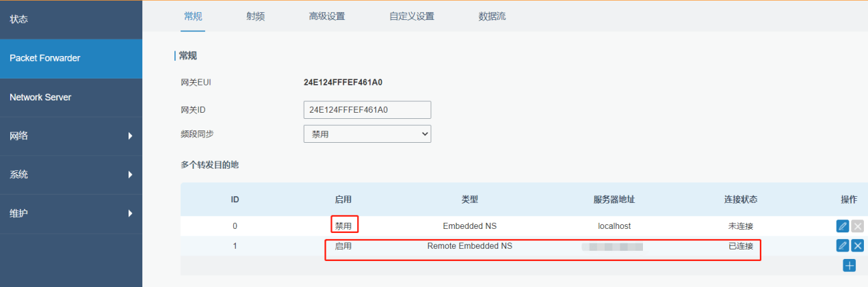
Task: Expand the 维护 sidebar menu arrow
Action: 130,214
